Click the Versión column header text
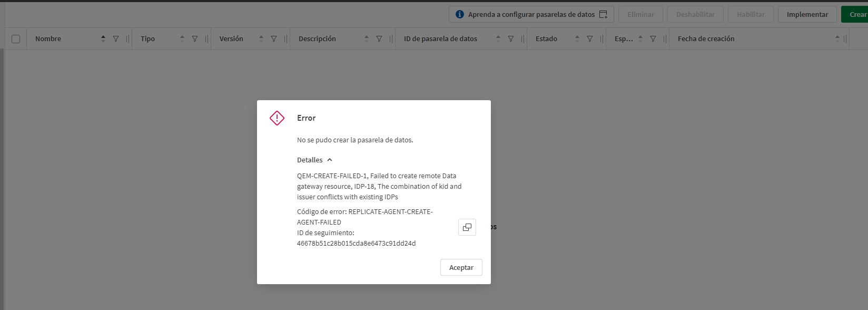This screenshot has width=868, height=310. pyautogui.click(x=231, y=39)
